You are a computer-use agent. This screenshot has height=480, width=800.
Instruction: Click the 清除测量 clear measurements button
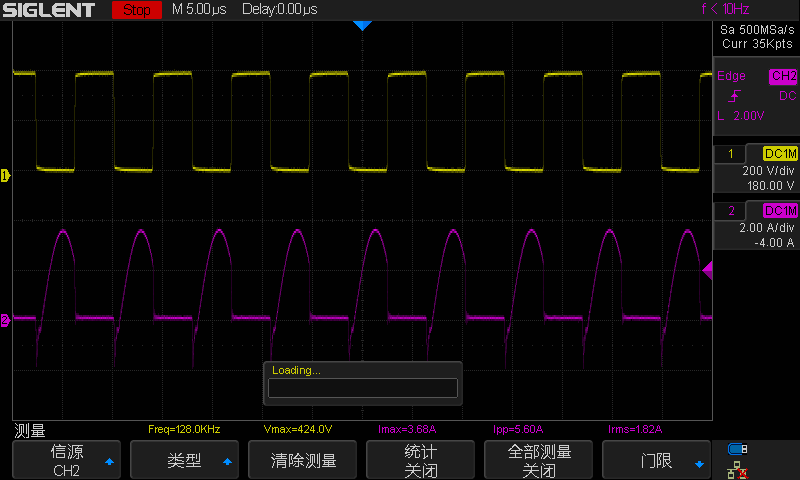303,460
